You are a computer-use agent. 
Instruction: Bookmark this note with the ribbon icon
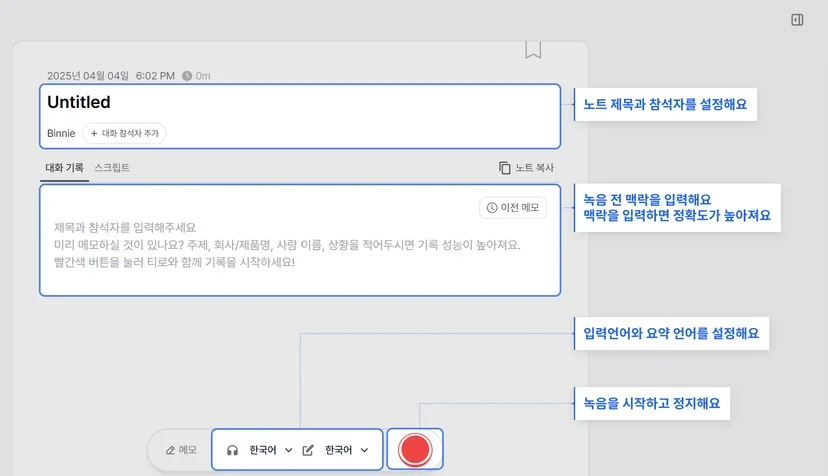pos(533,50)
